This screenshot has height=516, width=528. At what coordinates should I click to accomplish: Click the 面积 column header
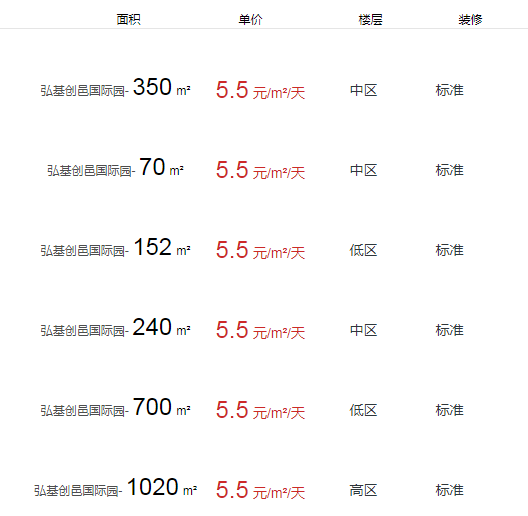tap(128, 19)
